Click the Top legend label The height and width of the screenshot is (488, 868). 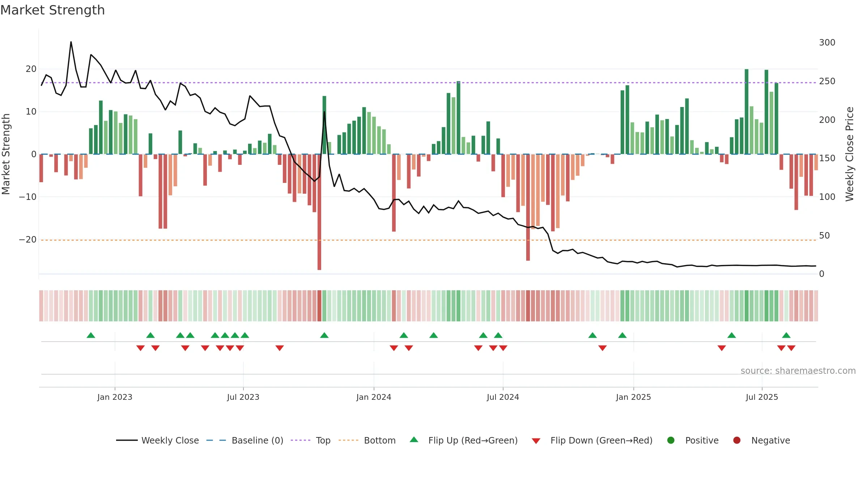click(x=323, y=440)
